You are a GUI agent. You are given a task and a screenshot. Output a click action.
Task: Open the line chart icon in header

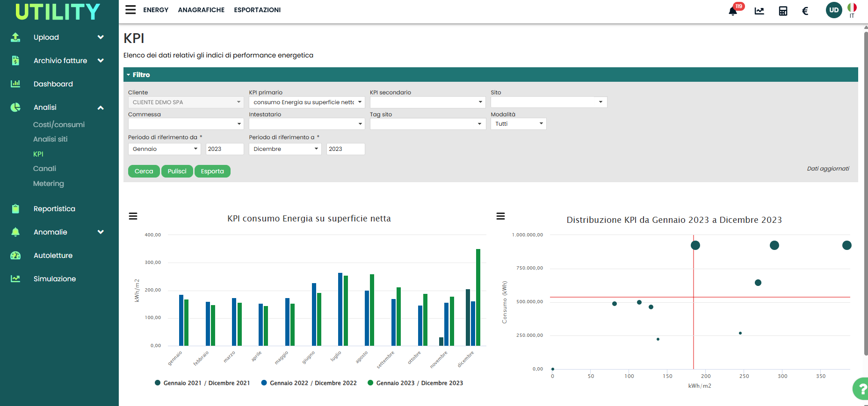point(759,11)
